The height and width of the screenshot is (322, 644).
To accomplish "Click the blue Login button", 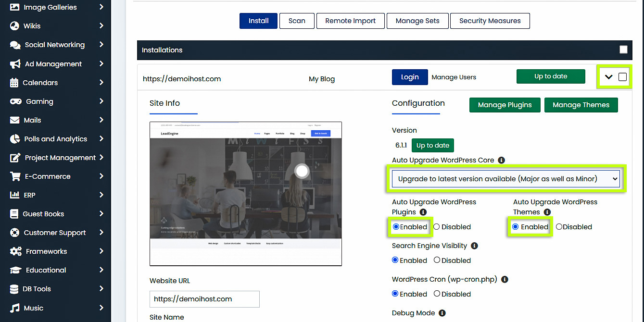I will click(x=410, y=77).
